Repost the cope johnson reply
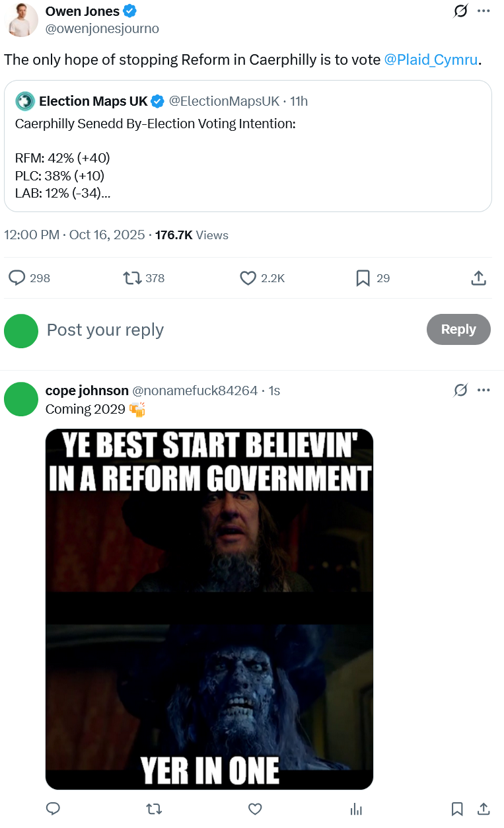Viewport: 504px width, 828px height. (153, 809)
